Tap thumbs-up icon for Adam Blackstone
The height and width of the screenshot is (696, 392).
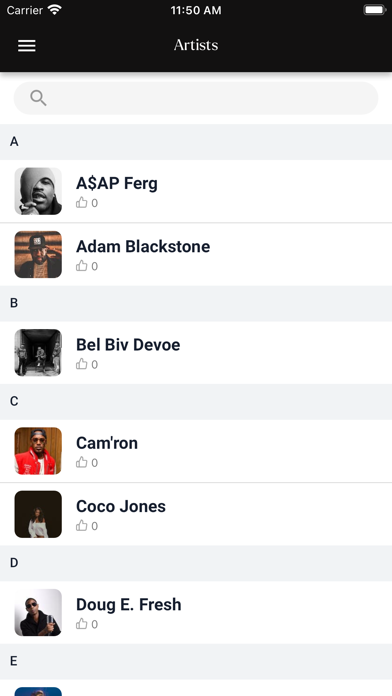pyautogui.click(x=82, y=266)
